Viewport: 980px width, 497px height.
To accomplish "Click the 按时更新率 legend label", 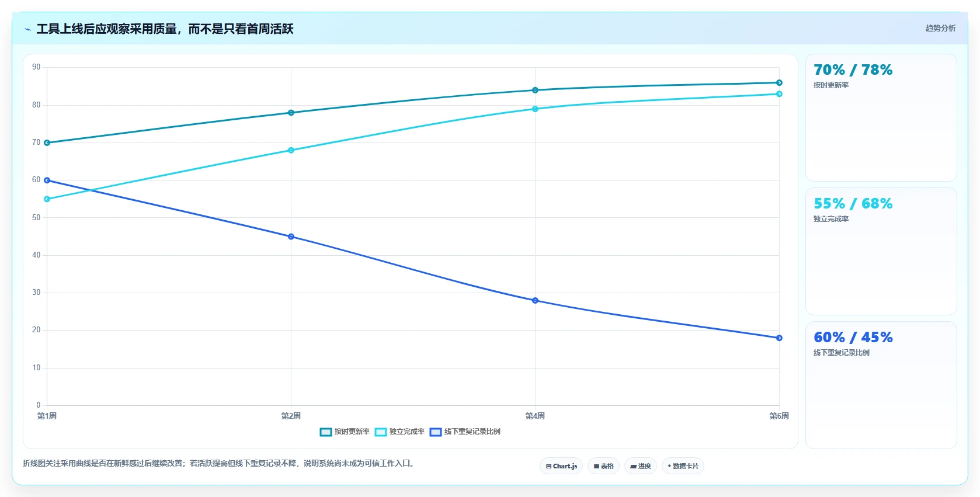I will [352, 432].
